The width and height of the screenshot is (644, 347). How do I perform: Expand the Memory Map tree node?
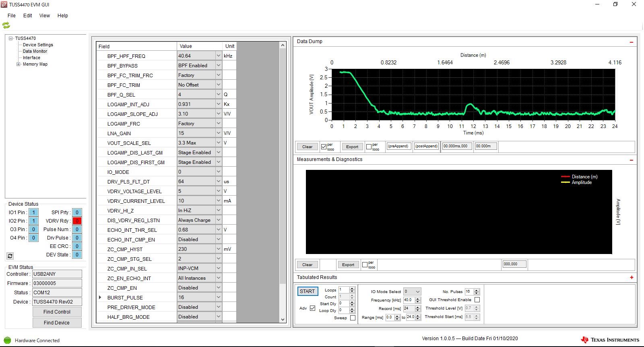point(18,64)
